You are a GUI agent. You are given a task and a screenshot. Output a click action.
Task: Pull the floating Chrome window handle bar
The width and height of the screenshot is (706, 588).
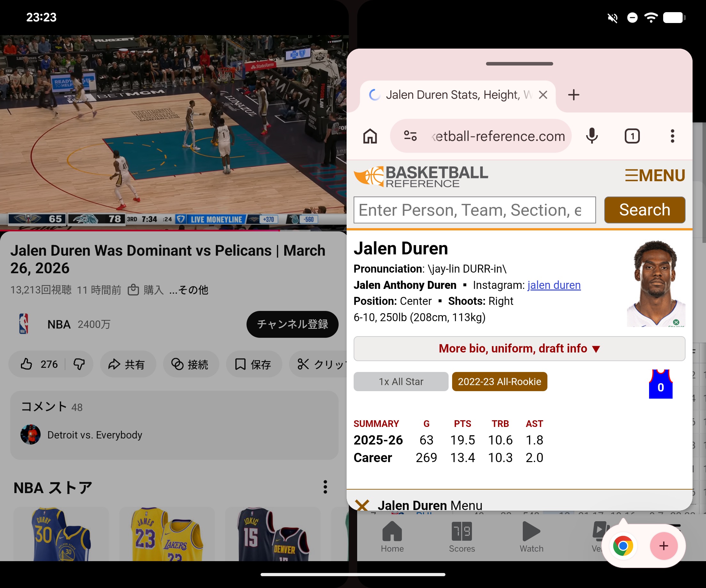pos(519,64)
